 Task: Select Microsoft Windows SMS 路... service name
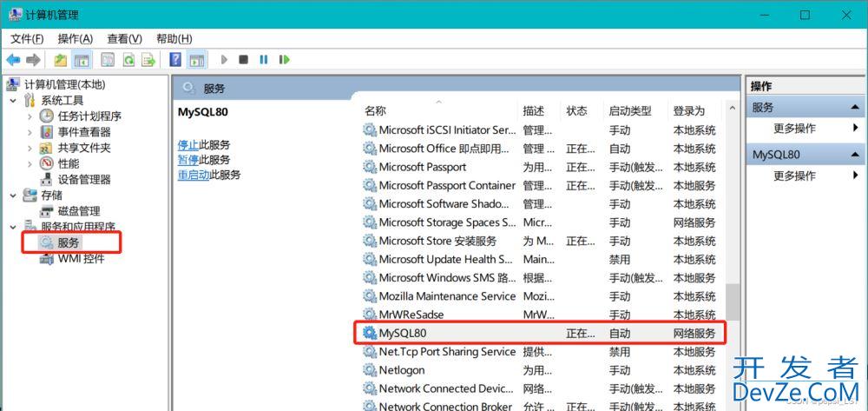447,277
